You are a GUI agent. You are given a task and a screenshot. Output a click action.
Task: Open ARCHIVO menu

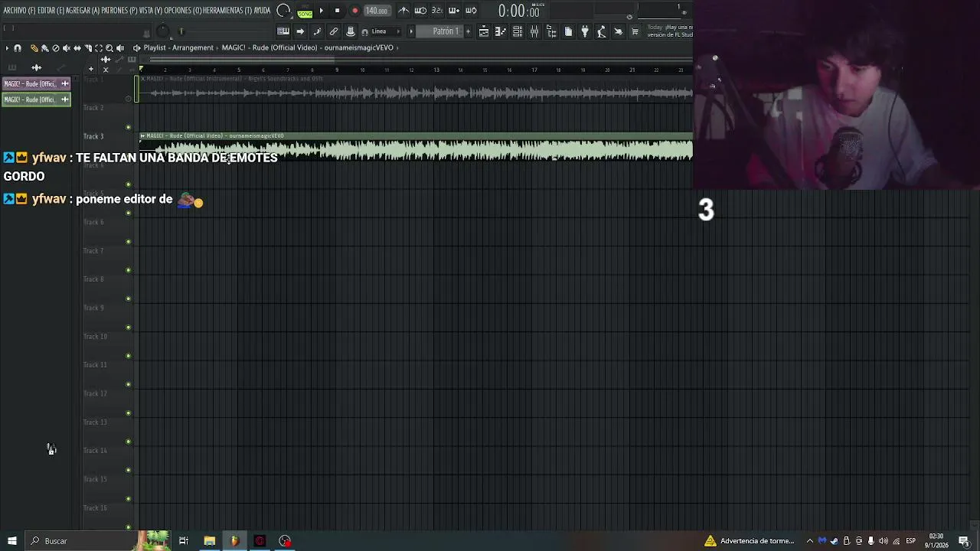tap(18, 11)
